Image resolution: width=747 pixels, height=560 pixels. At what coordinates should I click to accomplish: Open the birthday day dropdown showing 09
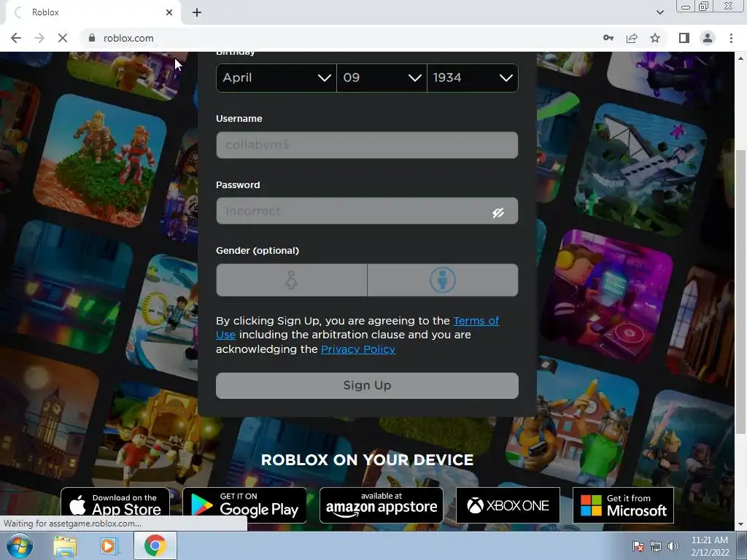coord(382,77)
